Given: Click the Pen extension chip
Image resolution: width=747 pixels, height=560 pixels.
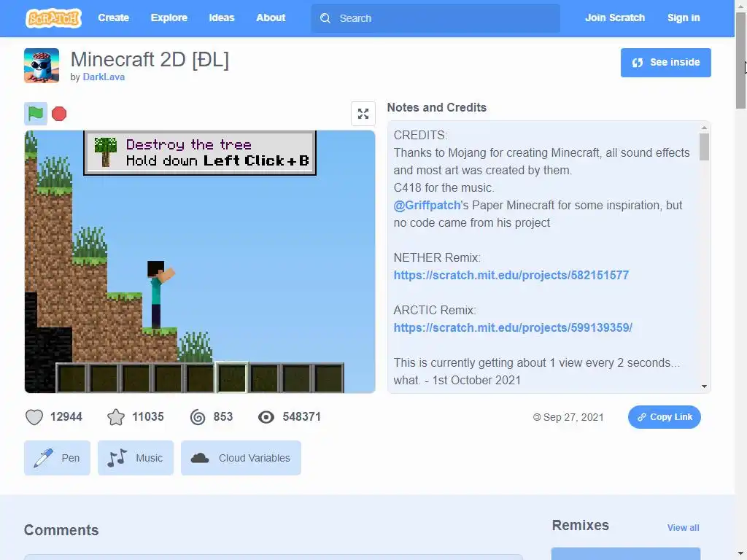Looking at the screenshot, I should (57, 458).
